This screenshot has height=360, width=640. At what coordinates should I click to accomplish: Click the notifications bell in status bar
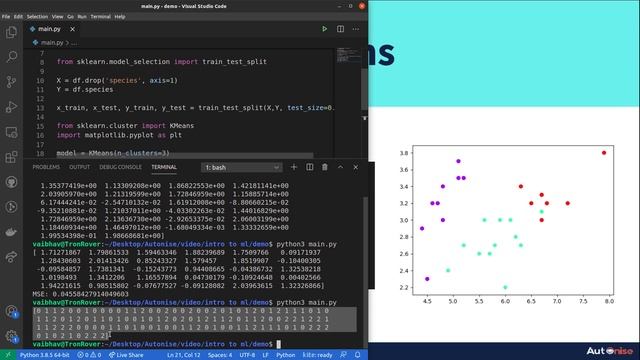point(358,355)
